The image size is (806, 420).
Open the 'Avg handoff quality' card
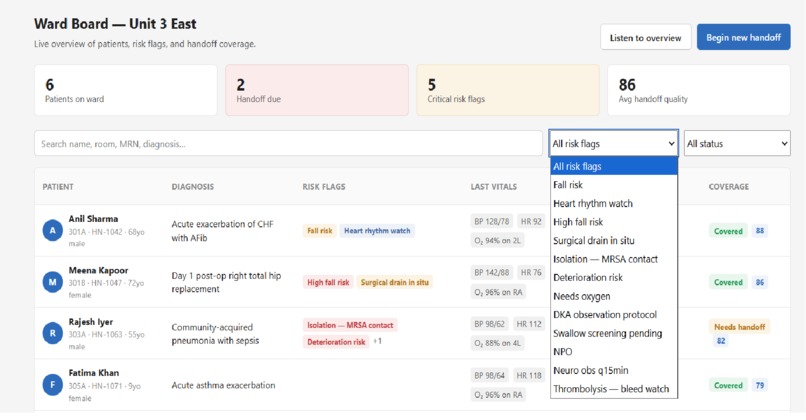click(x=699, y=90)
